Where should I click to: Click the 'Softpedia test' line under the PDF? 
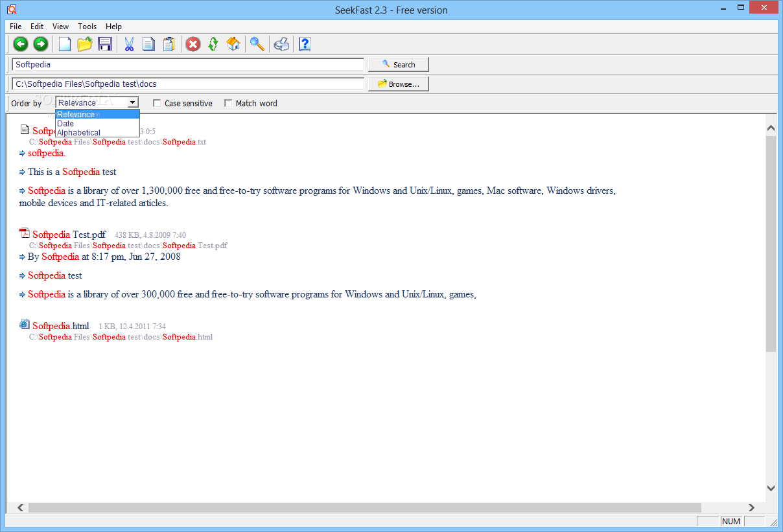(55, 276)
